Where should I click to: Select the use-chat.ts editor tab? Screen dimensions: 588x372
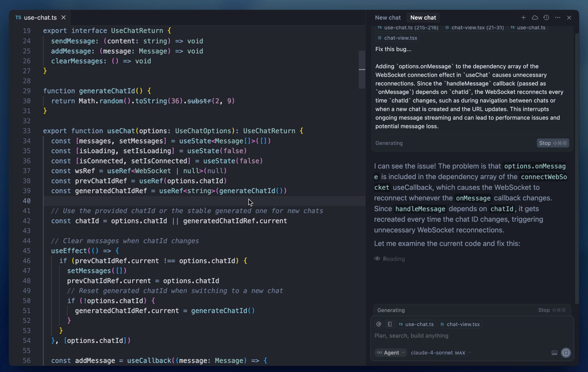coord(40,18)
